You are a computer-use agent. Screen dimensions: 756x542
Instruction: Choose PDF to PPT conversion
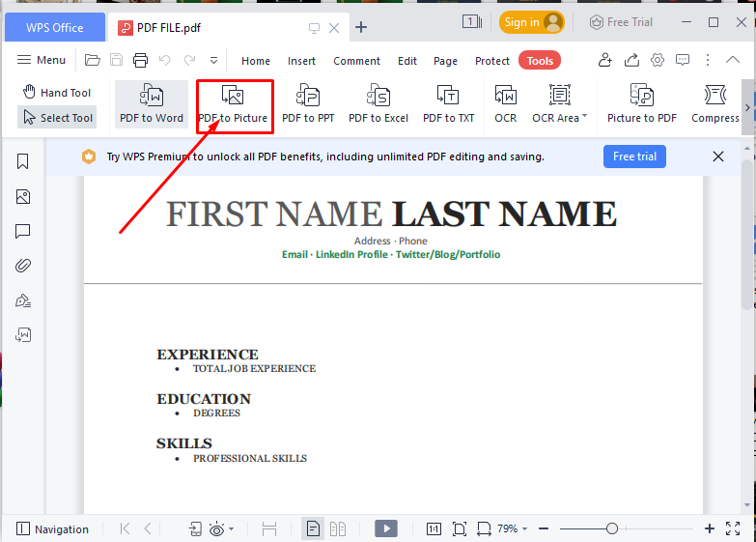click(x=308, y=103)
